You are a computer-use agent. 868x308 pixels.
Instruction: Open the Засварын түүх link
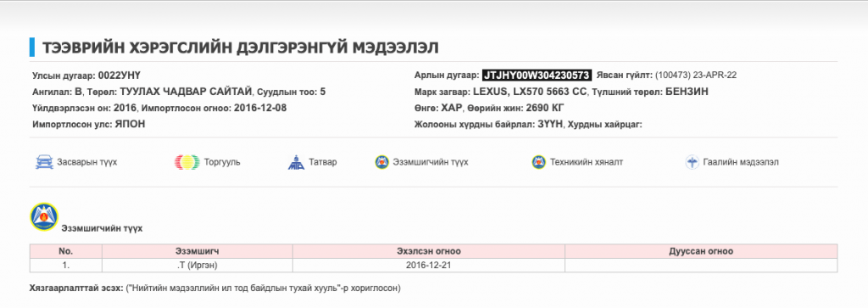87,162
